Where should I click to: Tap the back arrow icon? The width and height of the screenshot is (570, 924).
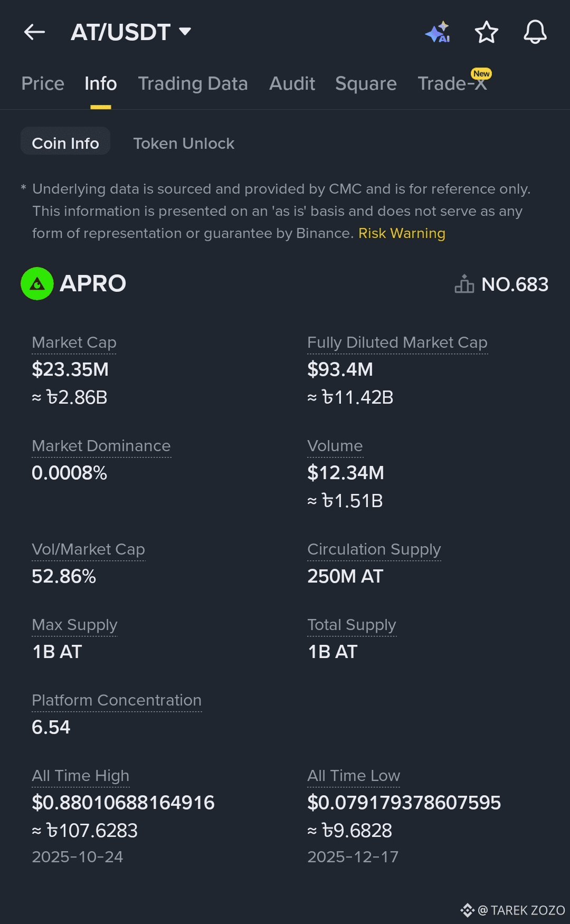pos(35,32)
